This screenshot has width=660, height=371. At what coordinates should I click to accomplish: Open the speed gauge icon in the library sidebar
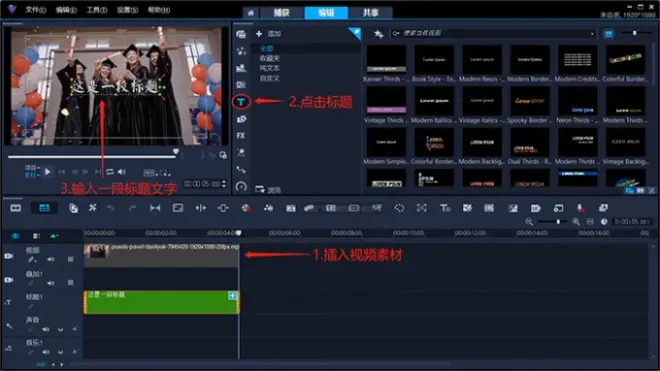[x=241, y=186]
